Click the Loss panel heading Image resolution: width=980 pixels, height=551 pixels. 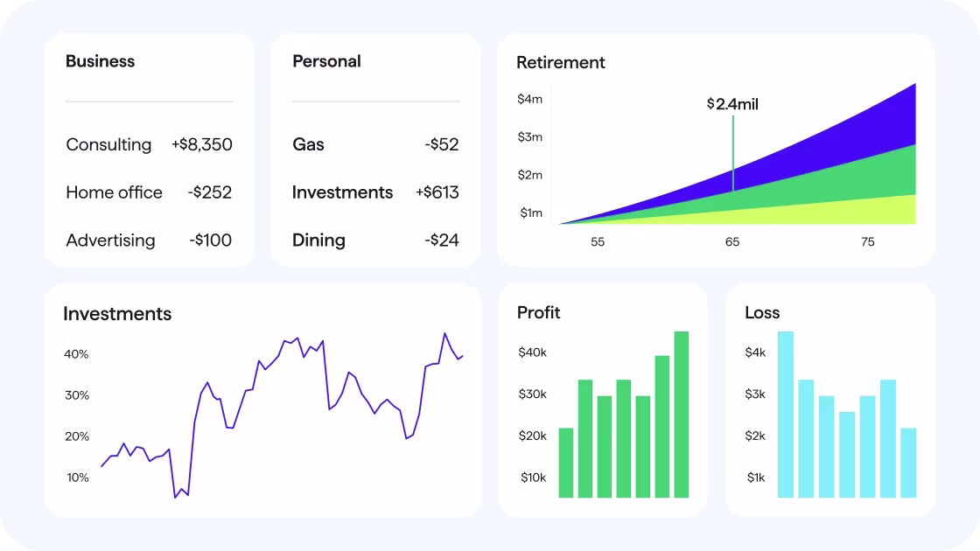tap(759, 312)
